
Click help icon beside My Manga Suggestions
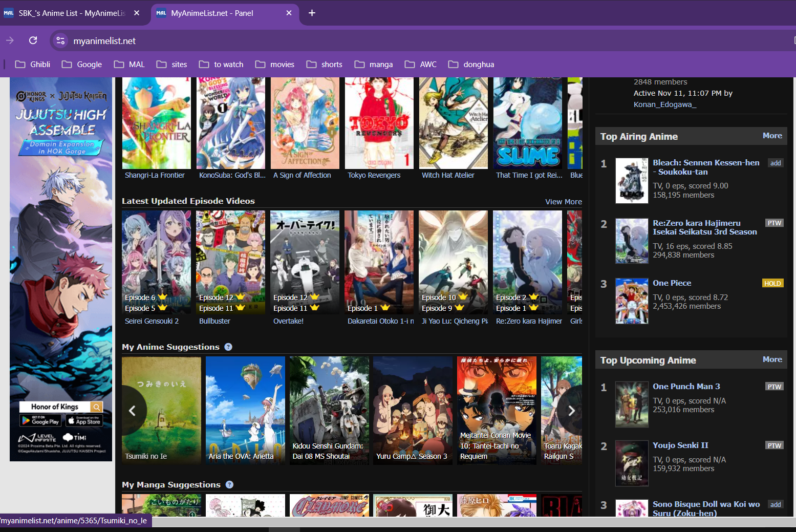pos(229,484)
